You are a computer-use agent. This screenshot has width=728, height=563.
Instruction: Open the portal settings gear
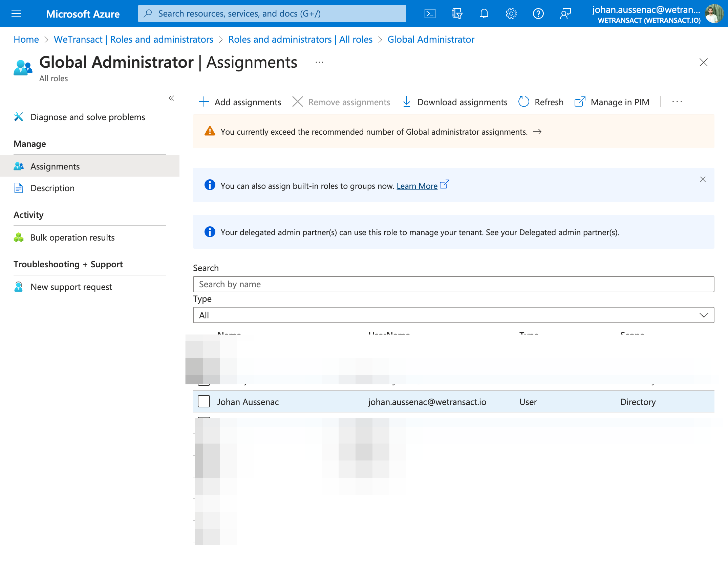pyautogui.click(x=511, y=14)
